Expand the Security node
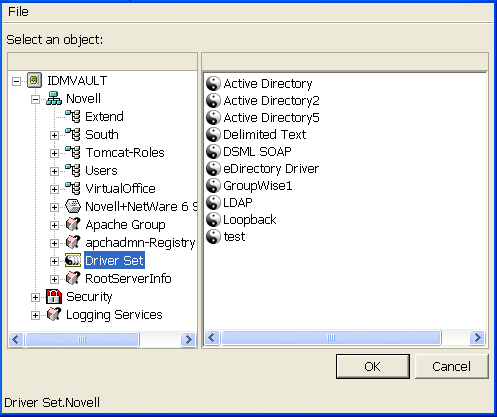Viewport: 497px width, 417px height. point(35,297)
